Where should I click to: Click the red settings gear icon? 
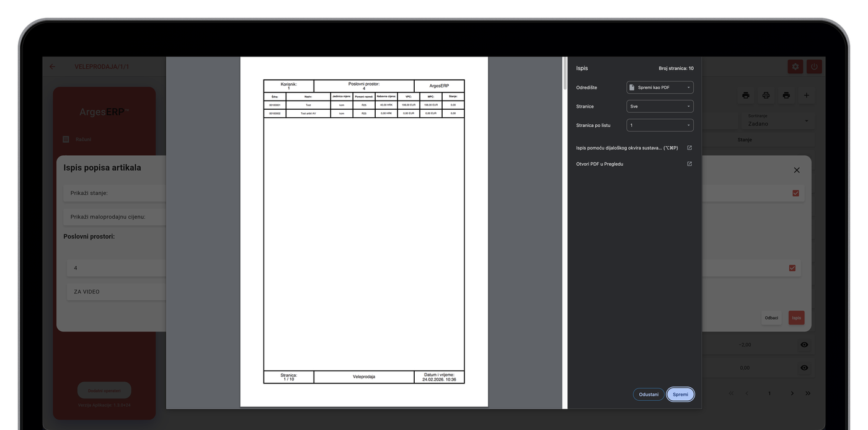794,66
